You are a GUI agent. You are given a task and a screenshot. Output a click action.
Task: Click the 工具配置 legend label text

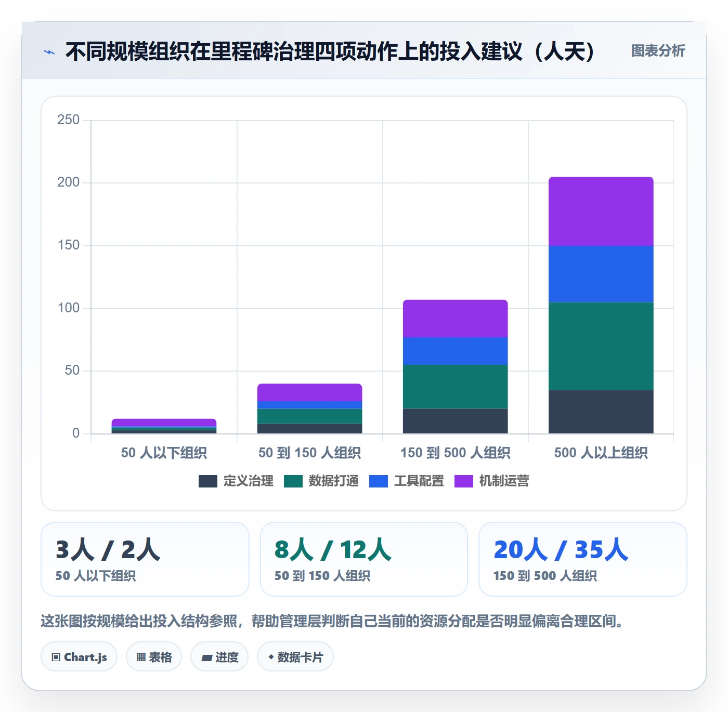pyautogui.click(x=419, y=481)
